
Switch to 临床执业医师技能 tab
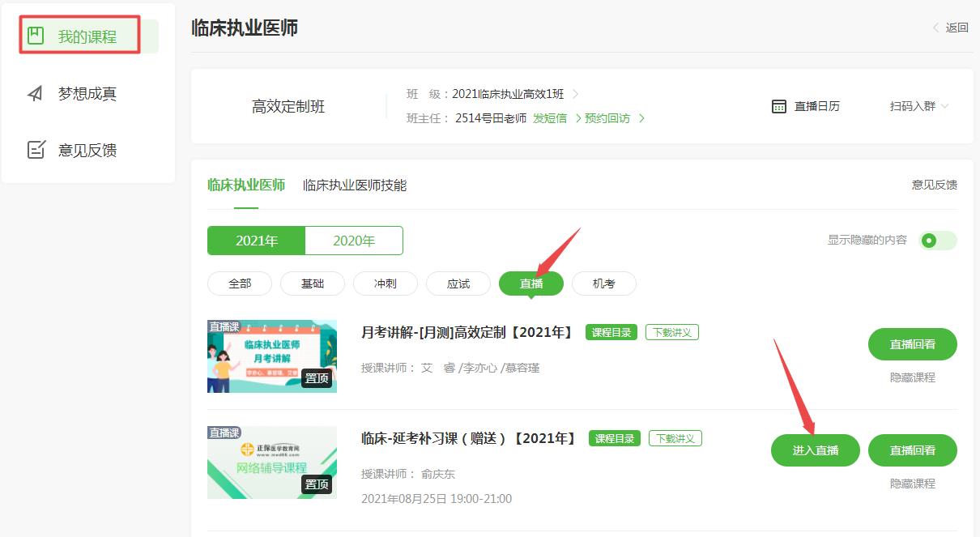[355, 185]
